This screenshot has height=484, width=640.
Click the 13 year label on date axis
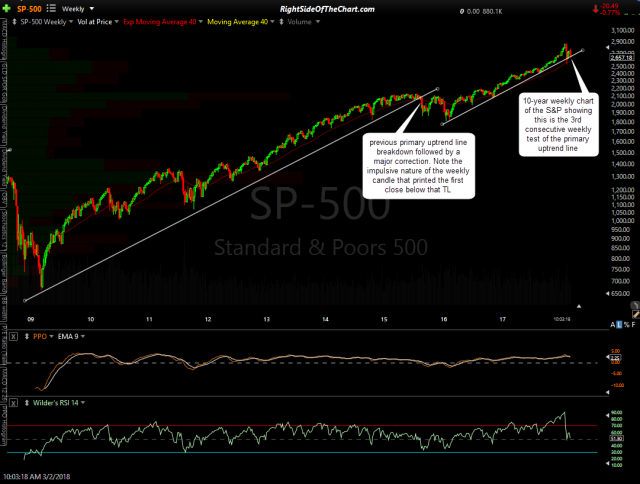click(x=267, y=319)
